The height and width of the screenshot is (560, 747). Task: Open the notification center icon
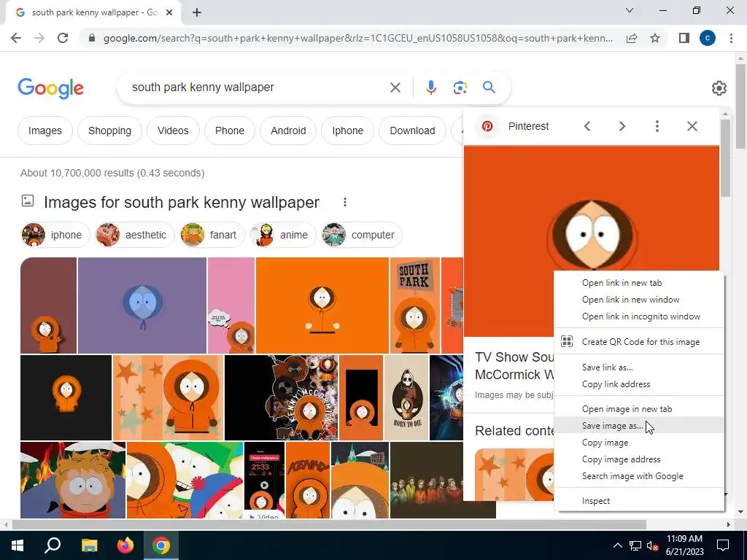click(x=723, y=545)
